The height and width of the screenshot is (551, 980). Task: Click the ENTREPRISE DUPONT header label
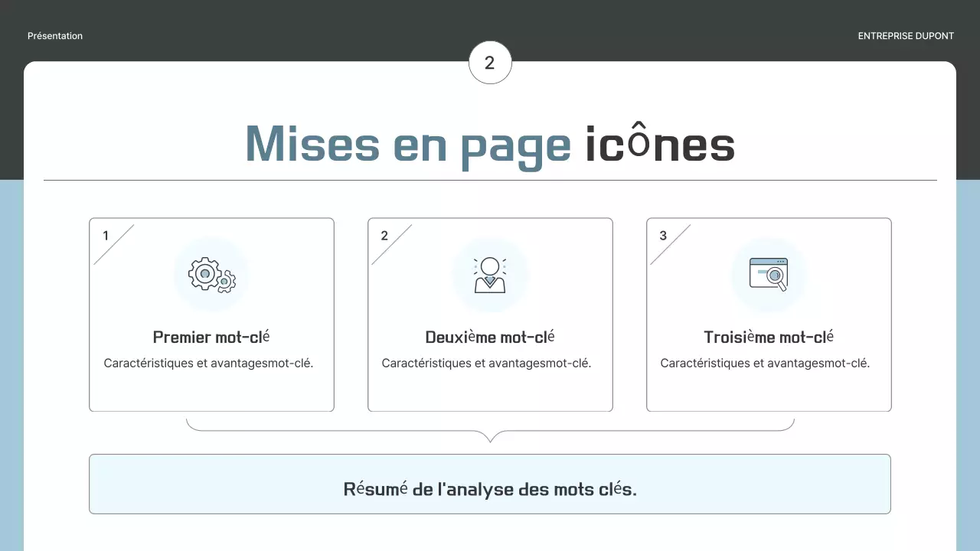coord(906,35)
